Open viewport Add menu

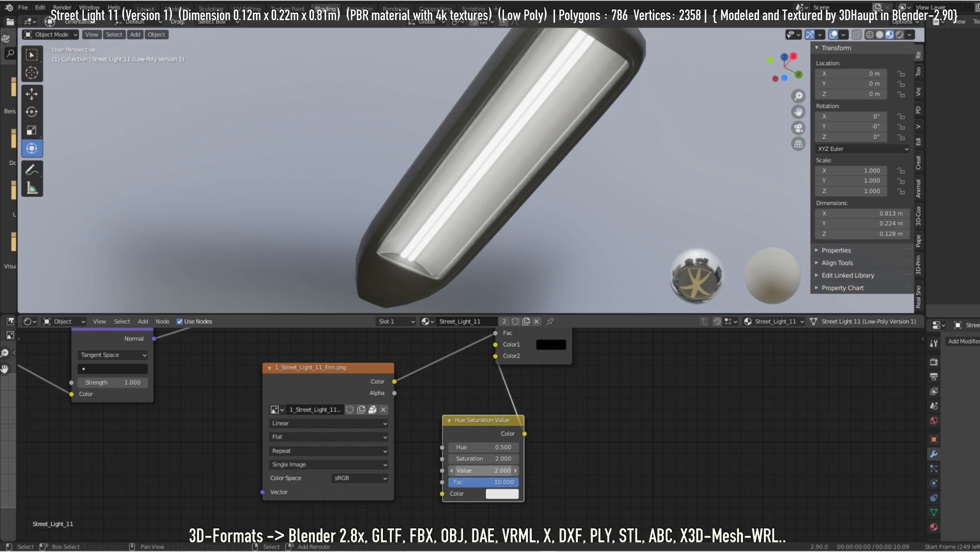pos(135,35)
